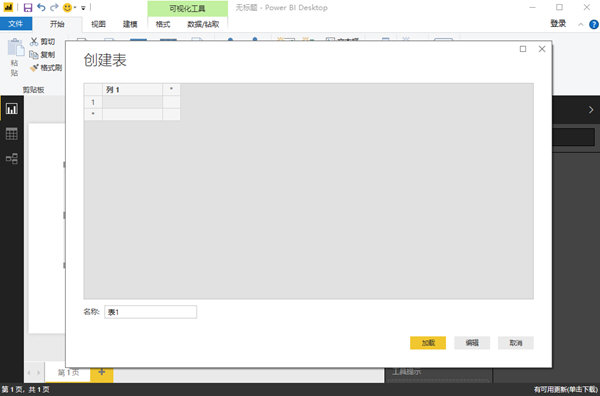Click the 名称 table name input field
Screen dimensions: 600x396
click(150, 312)
